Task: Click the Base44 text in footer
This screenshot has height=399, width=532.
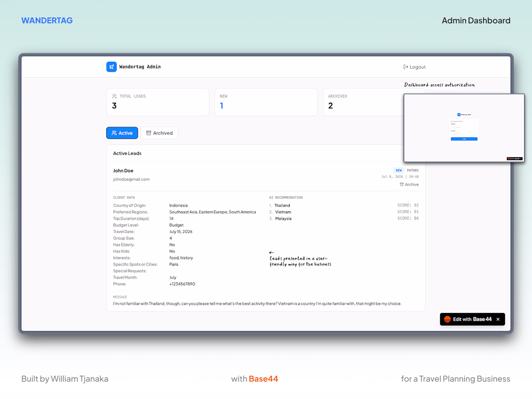Action: (263, 379)
